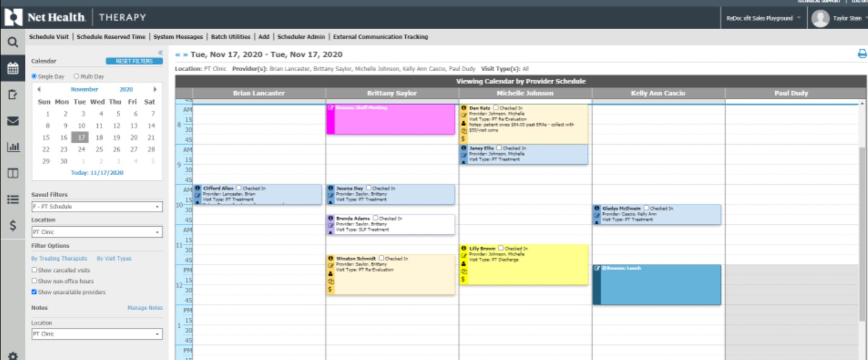This screenshot has width=868, height=360.
Task: Open the Schedule Visit menu item
Action: coord(49,37)
